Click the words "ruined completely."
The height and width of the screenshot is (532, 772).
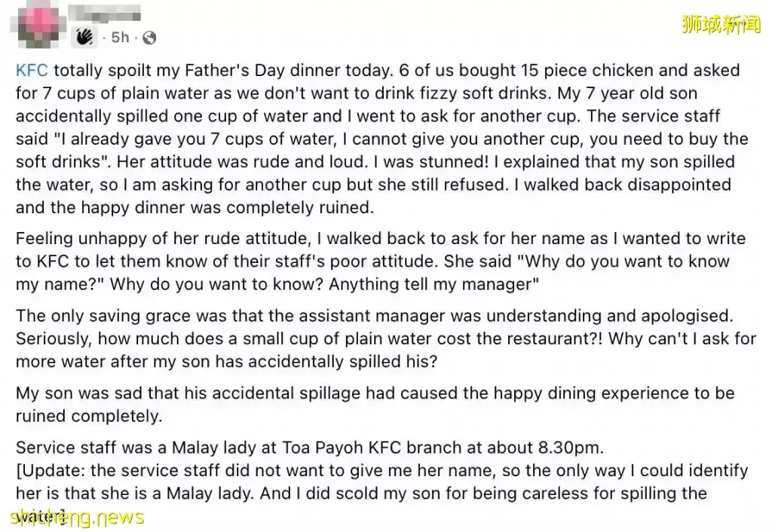89,417
